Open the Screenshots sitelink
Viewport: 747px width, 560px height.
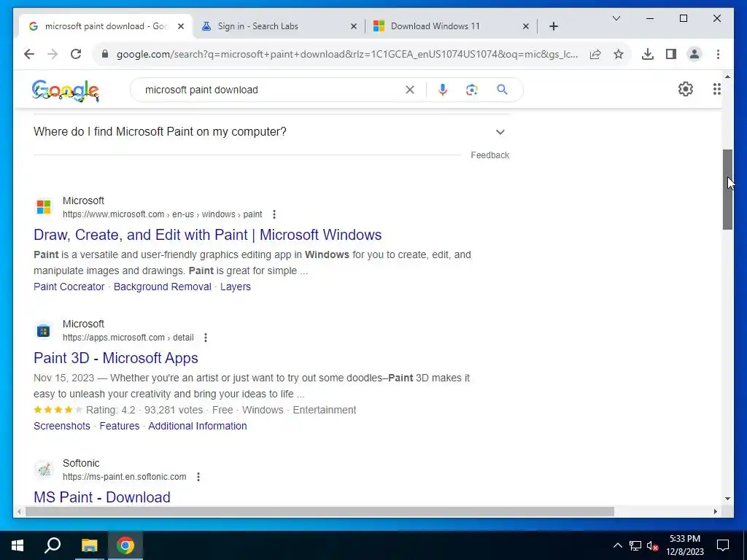62,426
